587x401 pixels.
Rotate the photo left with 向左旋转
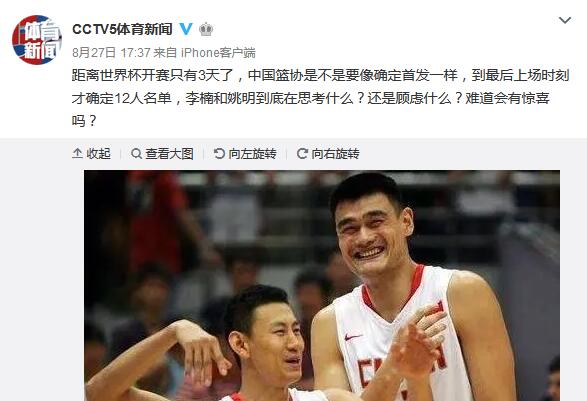(x=245, y=154)
